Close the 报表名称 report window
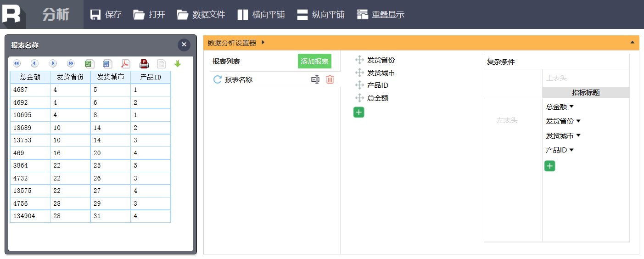 pos(184,45)
